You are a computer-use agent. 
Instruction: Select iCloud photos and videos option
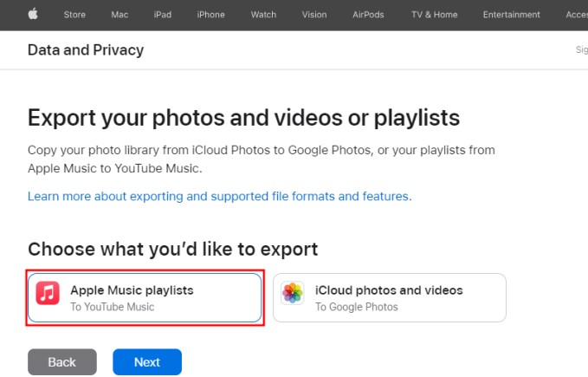tap(389, 298)
